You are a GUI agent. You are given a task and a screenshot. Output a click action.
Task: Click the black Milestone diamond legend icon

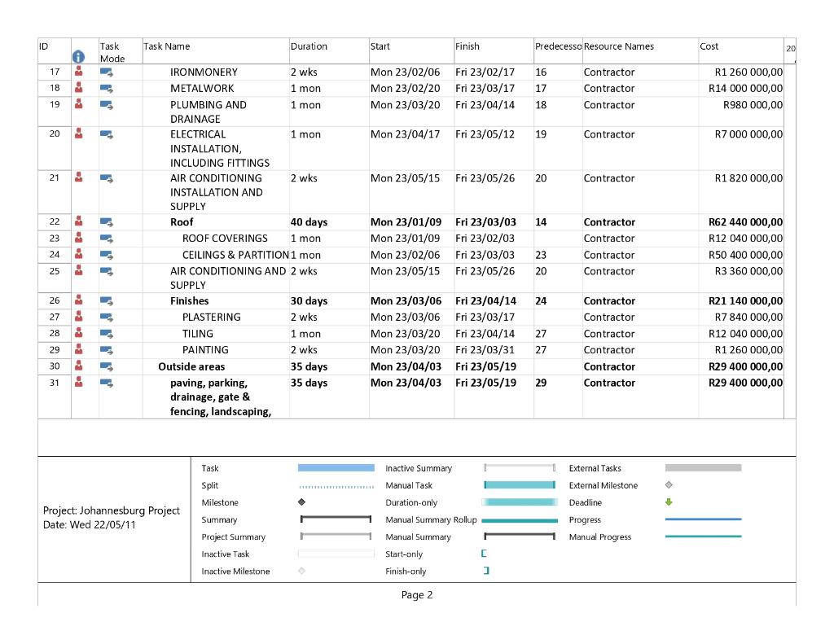[x=301, y=502]
